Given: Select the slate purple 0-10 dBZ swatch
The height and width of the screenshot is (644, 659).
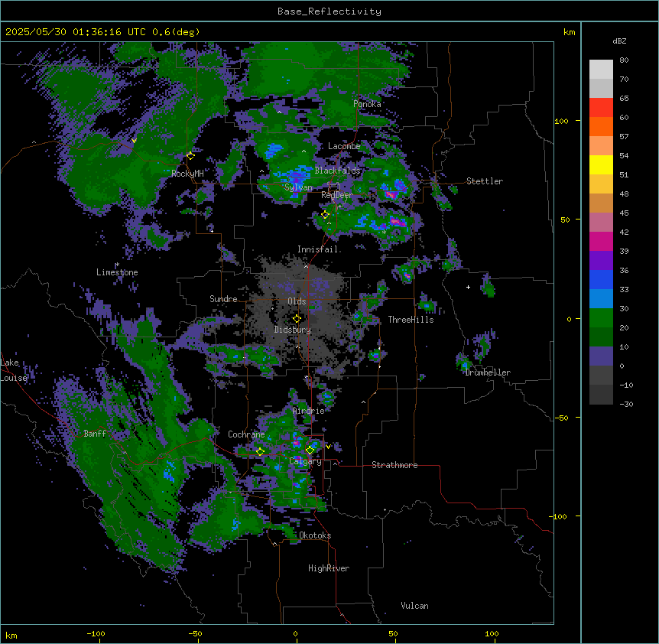Looking at the screenshot, I should pos(601,356).
